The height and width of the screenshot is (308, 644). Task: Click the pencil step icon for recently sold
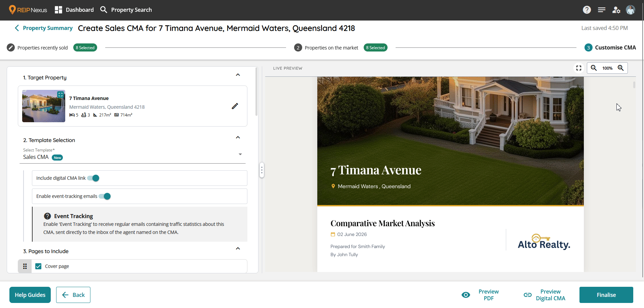tap(11, 47)
